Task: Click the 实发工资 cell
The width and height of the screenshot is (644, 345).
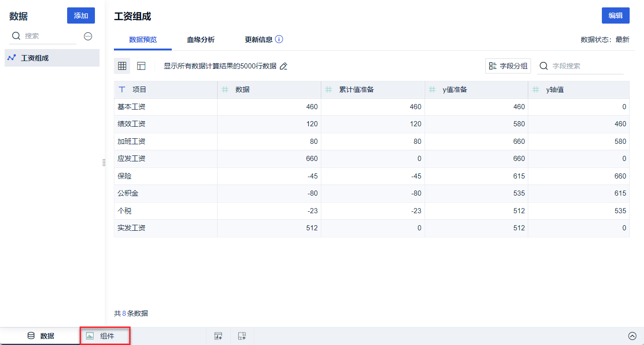Action: click(166, 228)
